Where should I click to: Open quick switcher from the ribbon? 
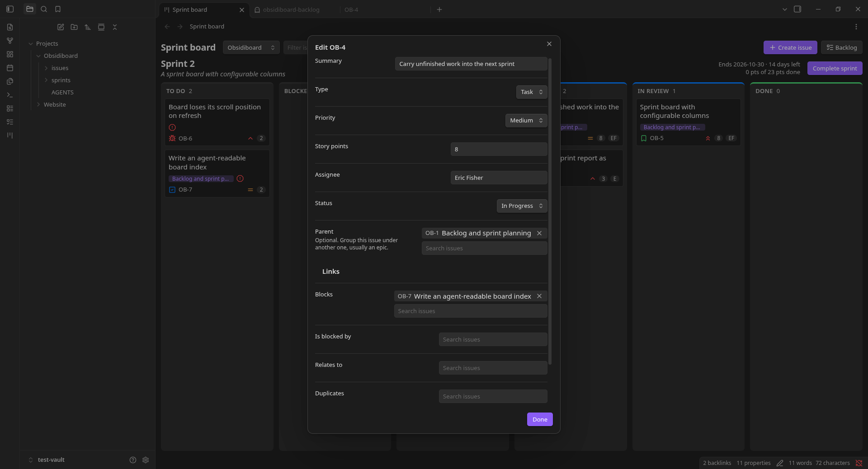[x=10, y=27]
